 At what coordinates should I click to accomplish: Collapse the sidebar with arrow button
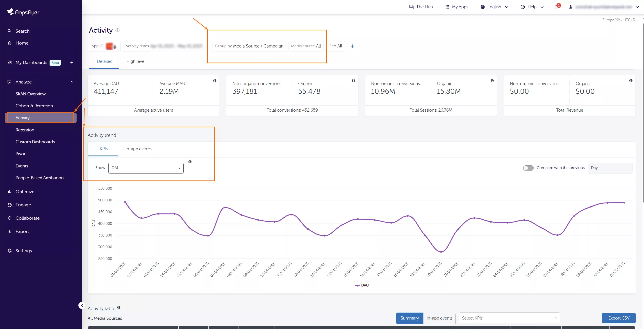pos(82,305)
